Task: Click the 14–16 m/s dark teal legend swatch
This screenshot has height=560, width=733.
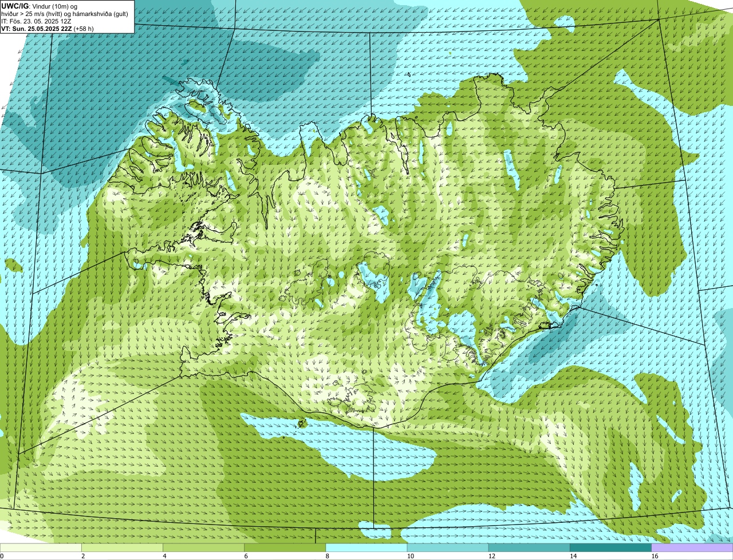Action: coord(611,547)
